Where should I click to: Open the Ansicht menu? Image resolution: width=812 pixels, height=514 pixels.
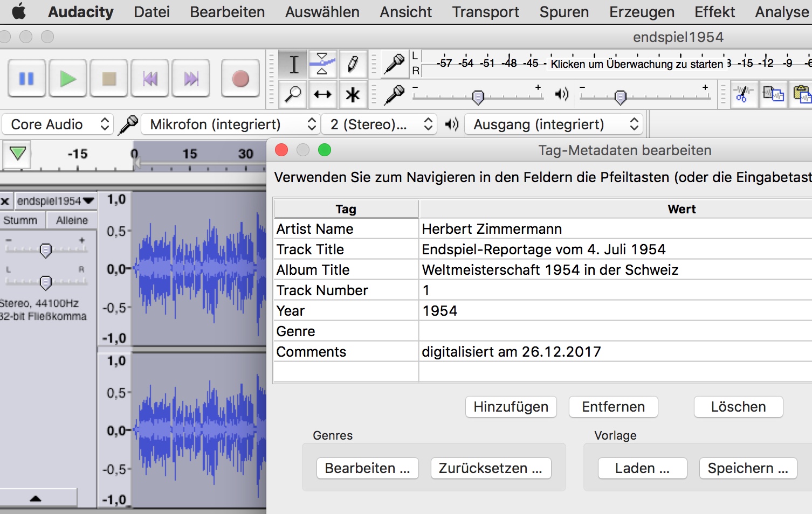(x=405, y=12)
